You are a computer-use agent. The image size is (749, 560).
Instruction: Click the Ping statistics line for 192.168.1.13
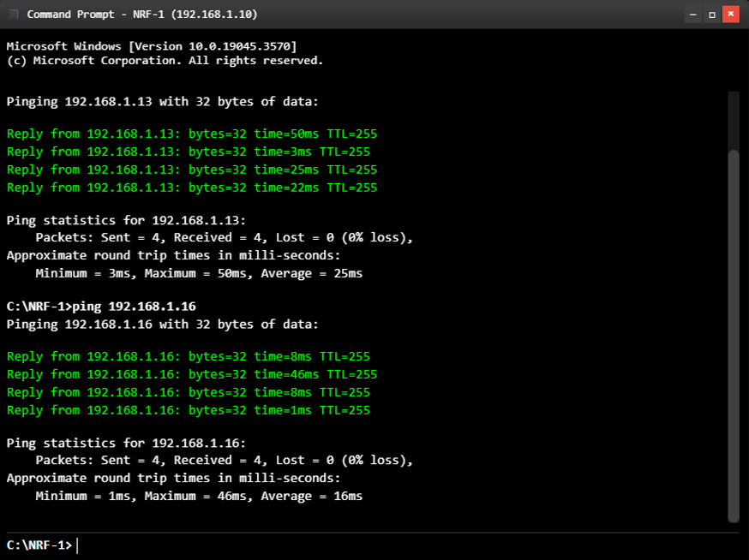pyautogui.click(x=123, y=220)
